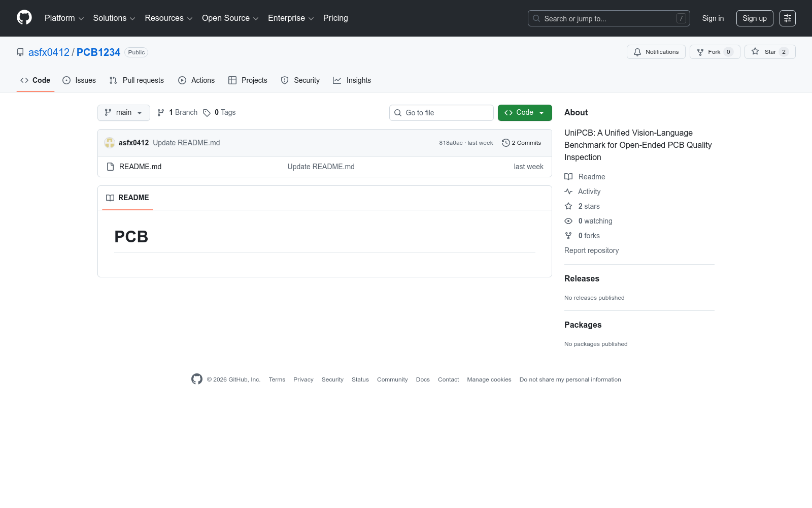Click the Public visibility label
The height and width of the screenshot is (508, 812).
pos(137,52)
